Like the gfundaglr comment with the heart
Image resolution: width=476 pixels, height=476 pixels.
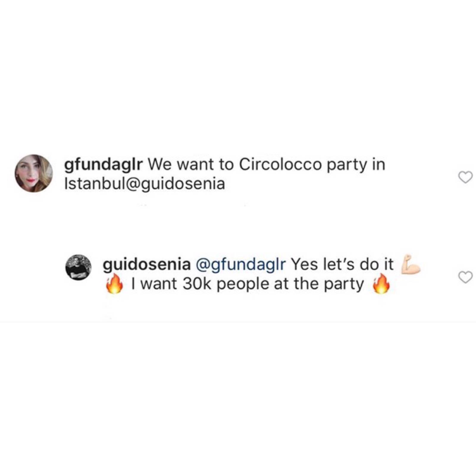click(465, 177)
